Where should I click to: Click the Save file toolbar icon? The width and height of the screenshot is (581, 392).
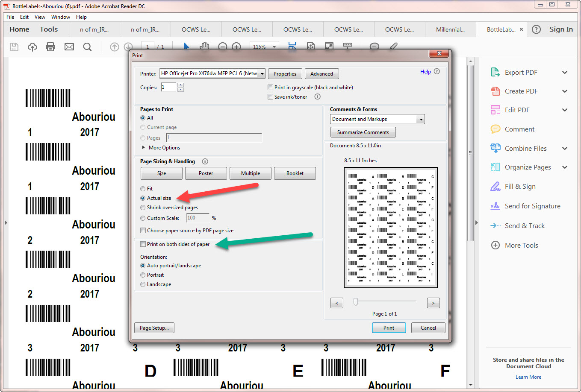click(14, 47)
